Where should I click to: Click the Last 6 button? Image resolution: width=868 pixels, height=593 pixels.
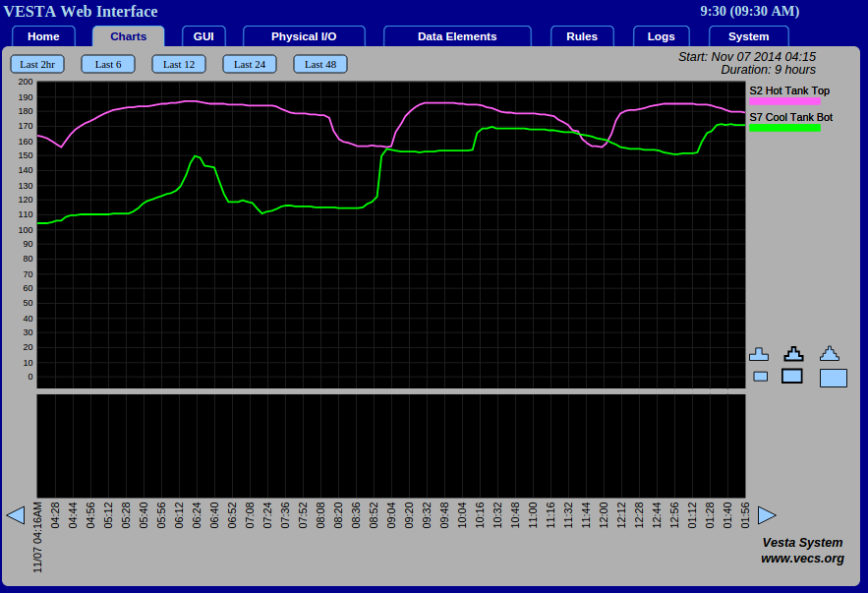[x=108, y=64]
